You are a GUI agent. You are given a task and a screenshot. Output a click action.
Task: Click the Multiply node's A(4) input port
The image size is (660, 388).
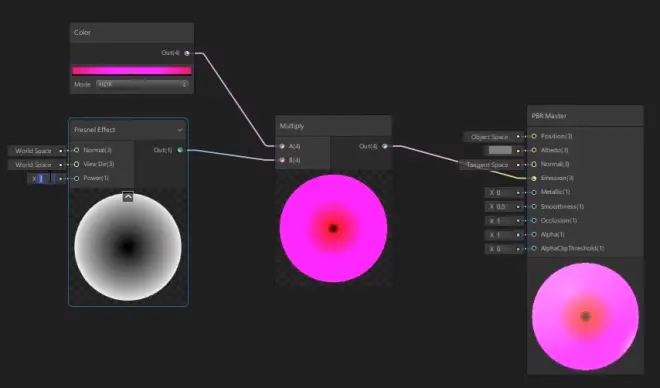pos(282,146)
